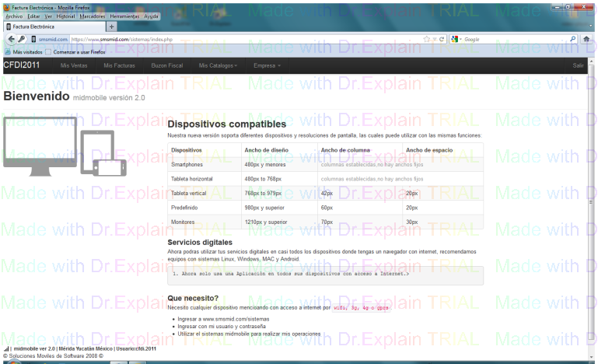Open the Comenzar a usar Firefox bookmark
This screenshot has height=364, width=598.
75,52
